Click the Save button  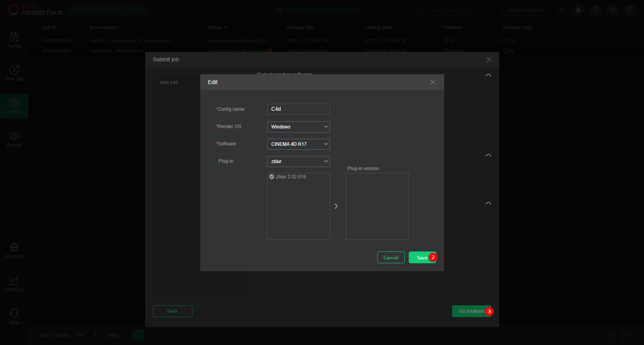click(422, 257)
